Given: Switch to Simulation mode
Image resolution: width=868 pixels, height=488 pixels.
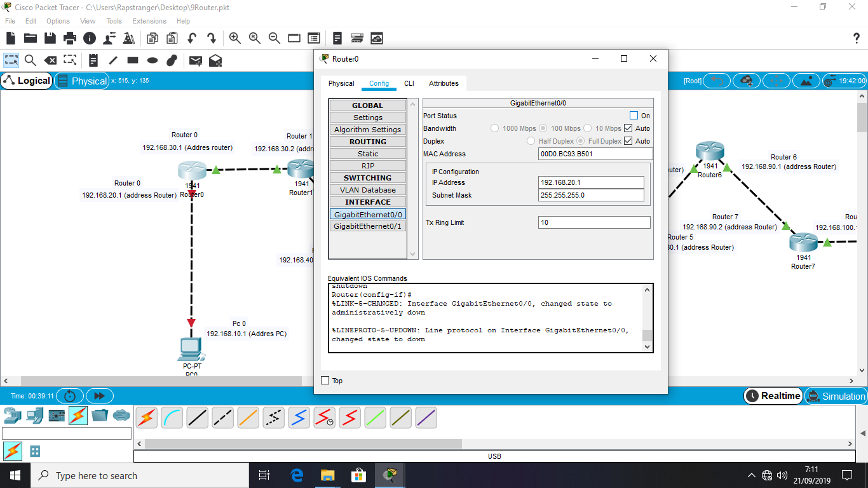Looking at the screenshot, I should coord(836,396).
